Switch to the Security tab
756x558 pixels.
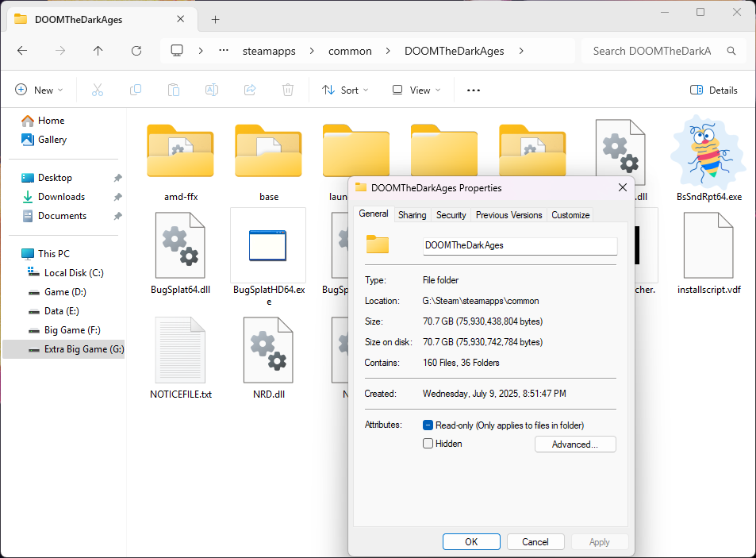(x=451, y=215)
